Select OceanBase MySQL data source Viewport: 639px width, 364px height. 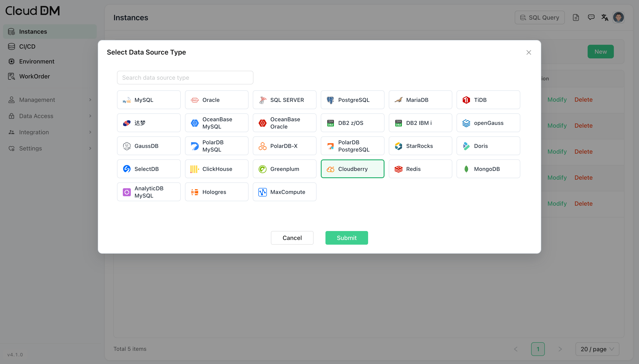point(217,123)
